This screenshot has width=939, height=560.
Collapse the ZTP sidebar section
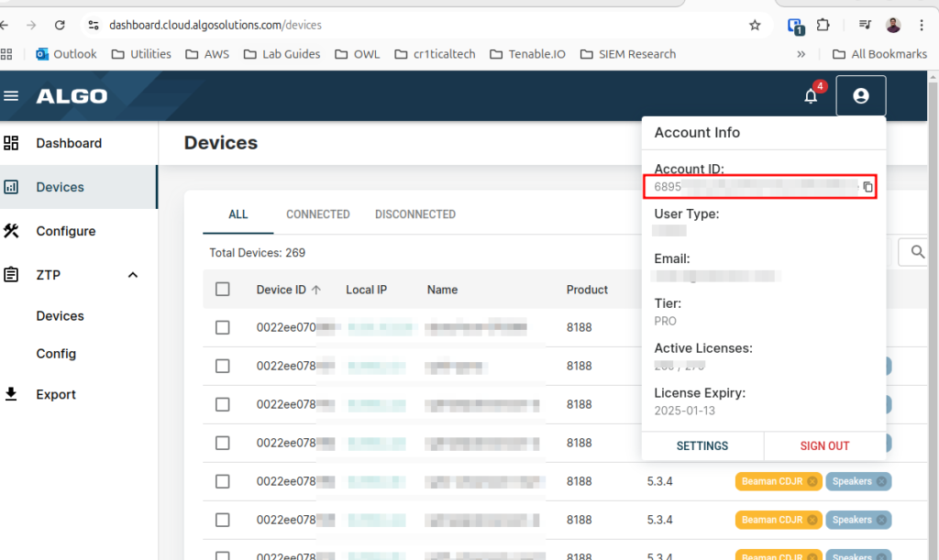tap(132, 275)
